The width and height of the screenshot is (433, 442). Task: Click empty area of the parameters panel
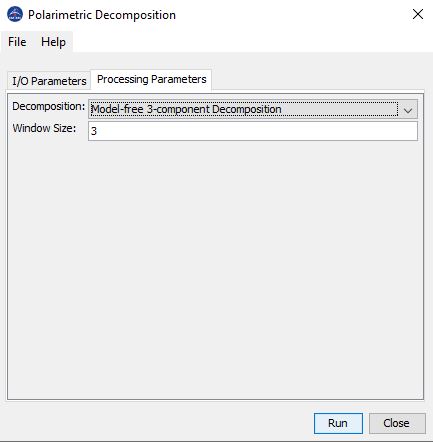point(215,267)
